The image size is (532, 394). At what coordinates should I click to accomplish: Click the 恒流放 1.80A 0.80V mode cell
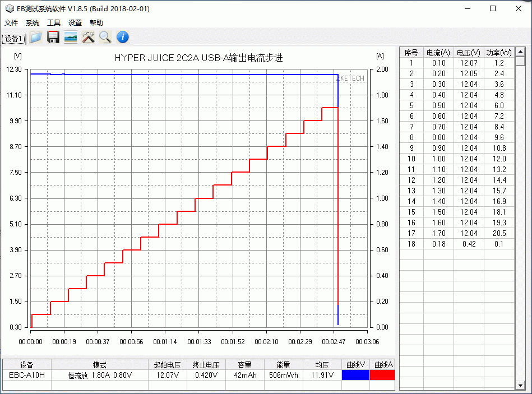point(100,375)
